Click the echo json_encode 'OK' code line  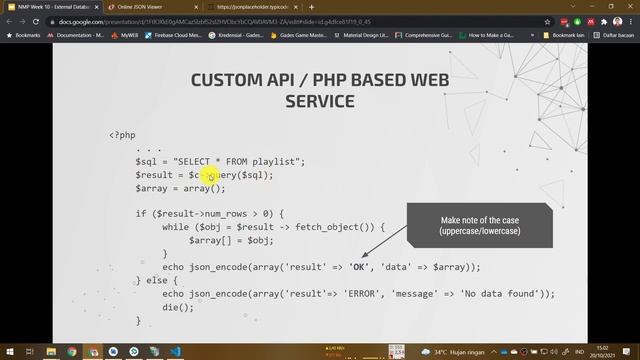tap(321, 267)
